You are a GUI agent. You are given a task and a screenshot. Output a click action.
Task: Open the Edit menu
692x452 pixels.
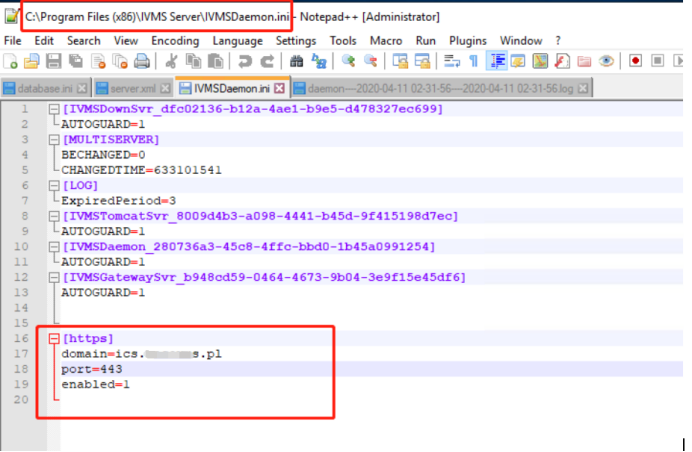click(44, 41)
